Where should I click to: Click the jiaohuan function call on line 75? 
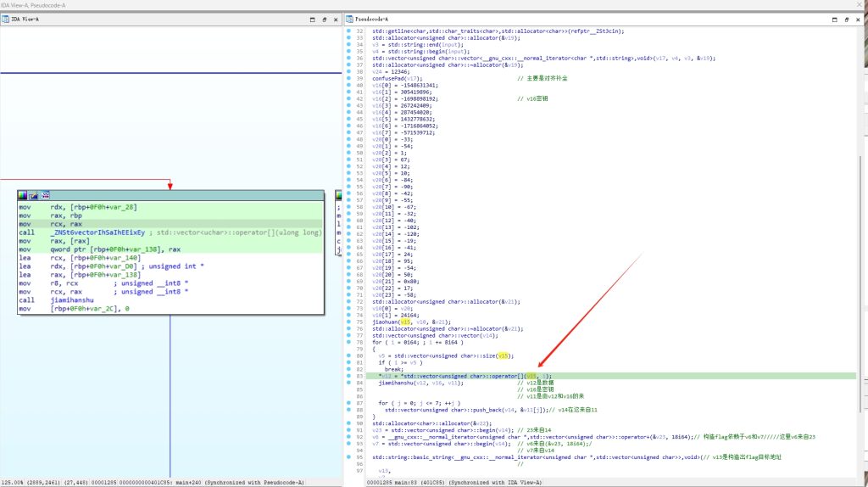point(411,322)
